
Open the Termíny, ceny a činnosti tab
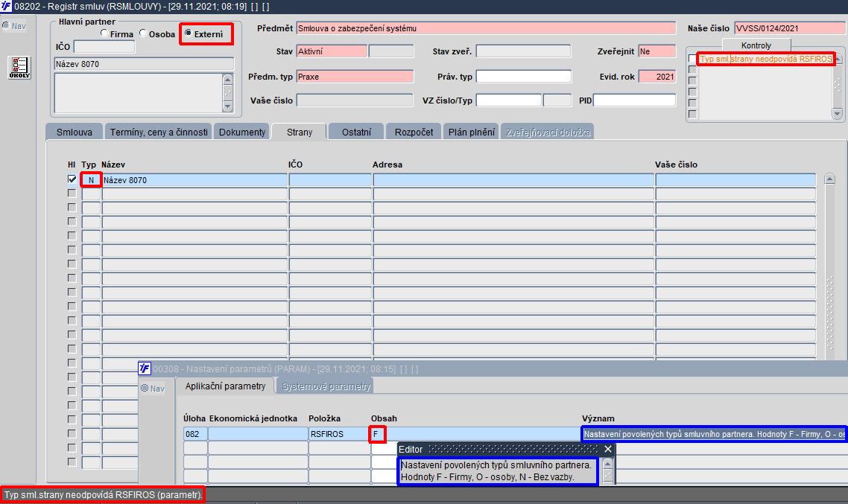(159, 132)
